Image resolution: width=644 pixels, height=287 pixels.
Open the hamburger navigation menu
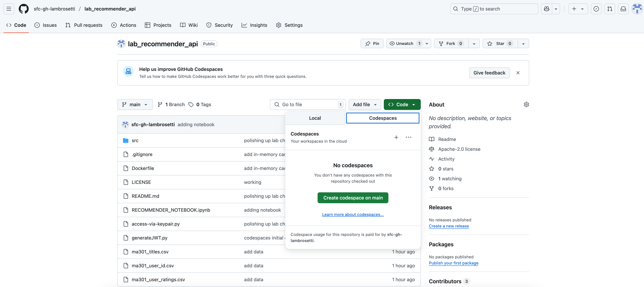[9, 9]
